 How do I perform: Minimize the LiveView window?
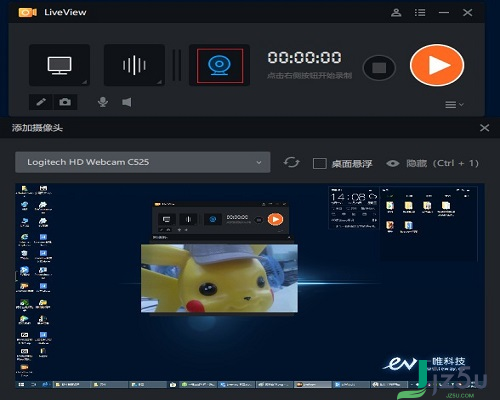tap(444, 13)
